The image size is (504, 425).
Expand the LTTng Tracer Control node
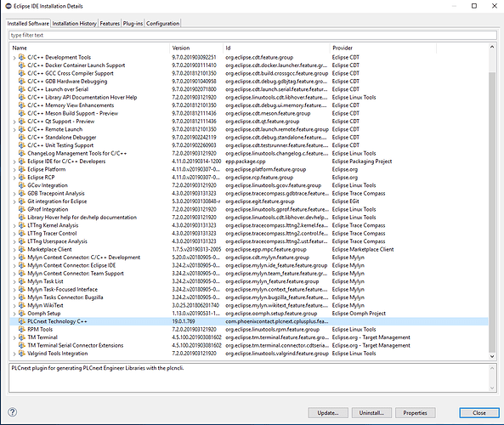14,234
